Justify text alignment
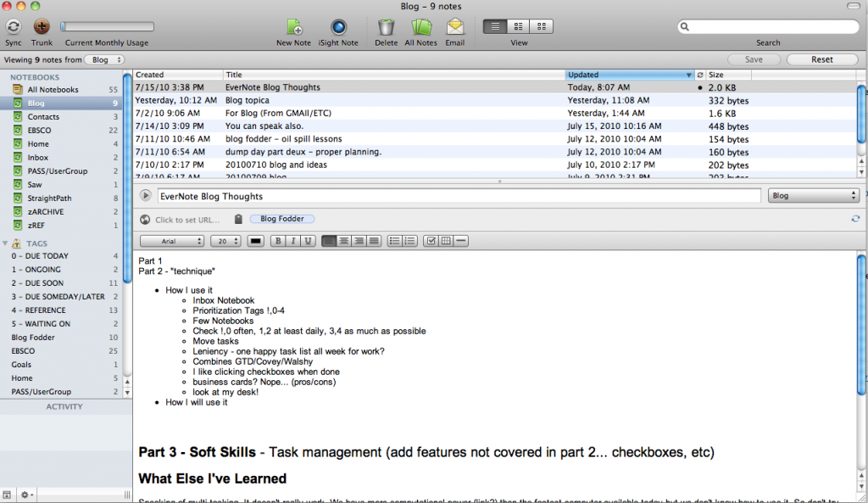This screenshot has height=503, width=868. click(x=374, y=240)
